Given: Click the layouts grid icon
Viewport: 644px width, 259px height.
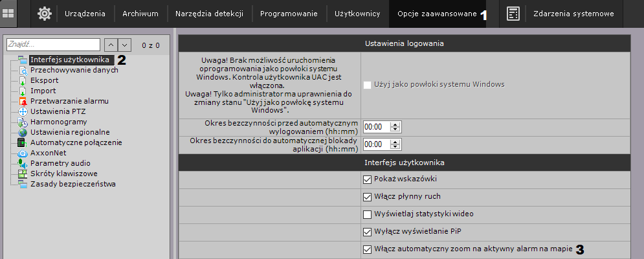Looking at the screenshot, I should (8, 13).
